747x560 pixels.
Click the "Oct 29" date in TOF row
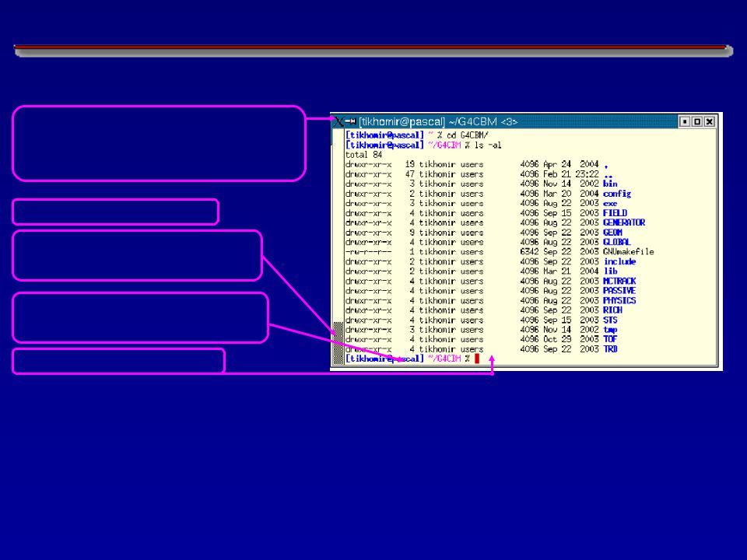click(557, 339)
